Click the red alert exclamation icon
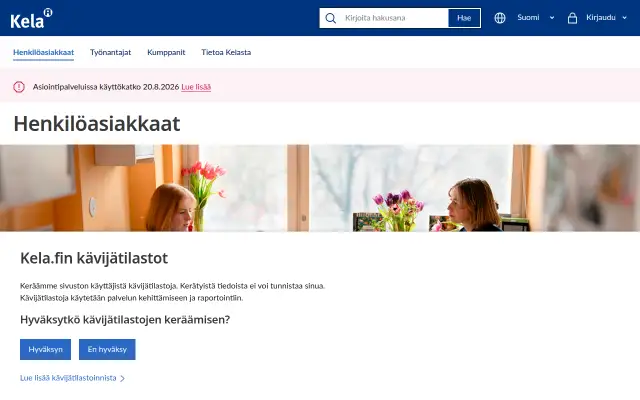This screenshot has width=640, height=400. coord(19,87)
